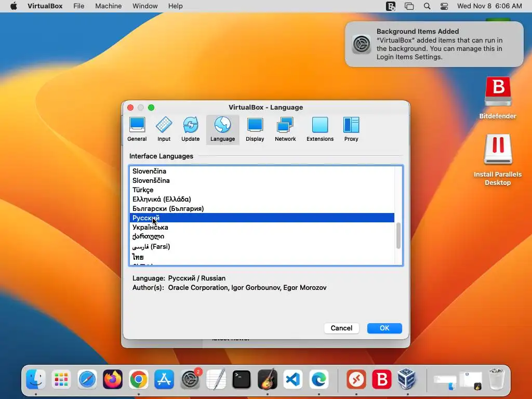Open the Network preferences pane
The width and height of the screenshot is (532, 399).
point(285,129)
